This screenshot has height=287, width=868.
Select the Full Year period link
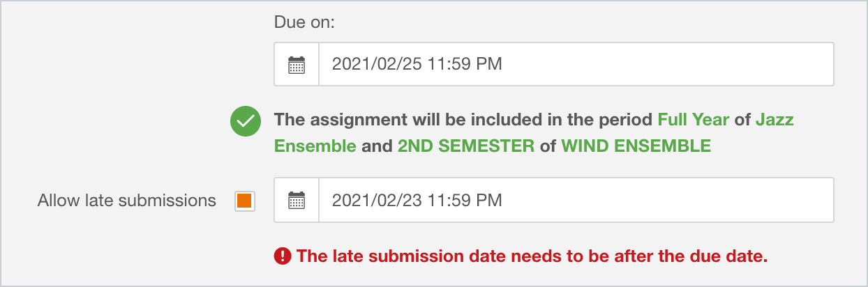[694, 120]
